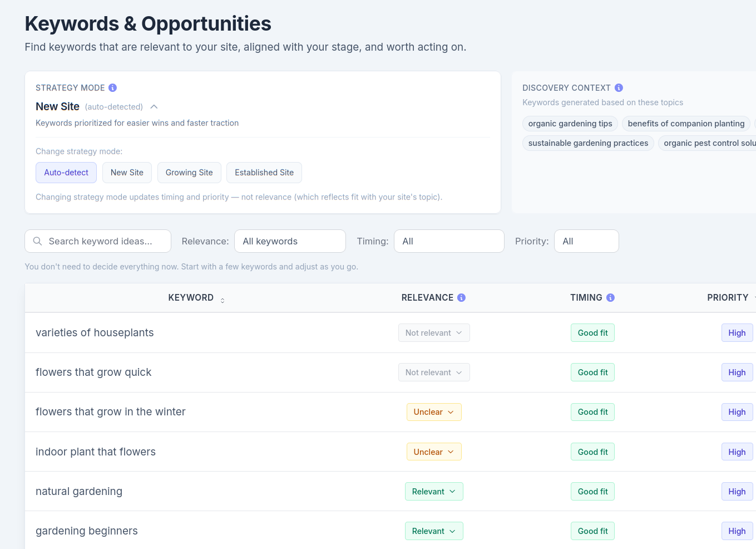Click the search magnifier icon
Image resolution: width=756 pixels, height=549 pixels.
pos(37,241)
